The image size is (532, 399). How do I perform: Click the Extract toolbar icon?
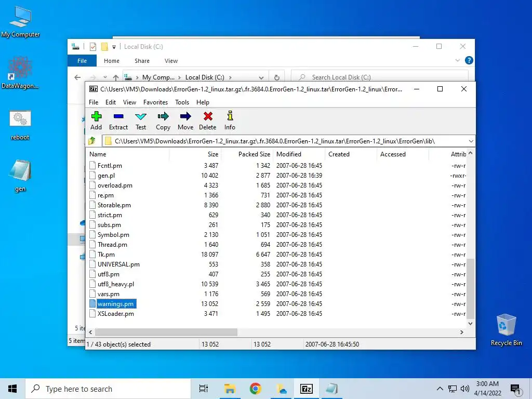coord(118,121)
